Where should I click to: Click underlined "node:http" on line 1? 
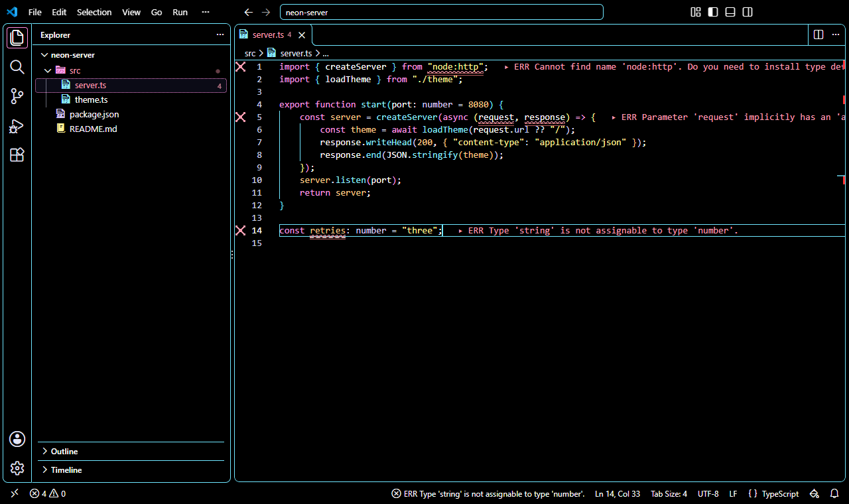coord(455,66)
